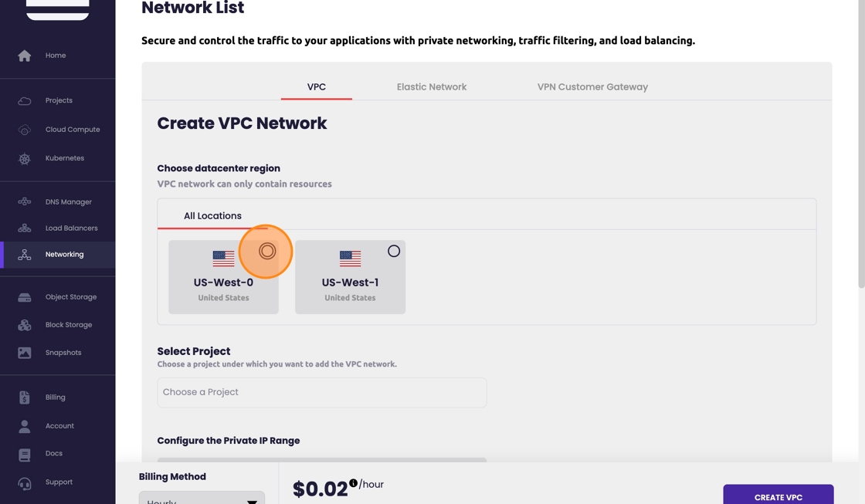Click the price info icon

353,483
